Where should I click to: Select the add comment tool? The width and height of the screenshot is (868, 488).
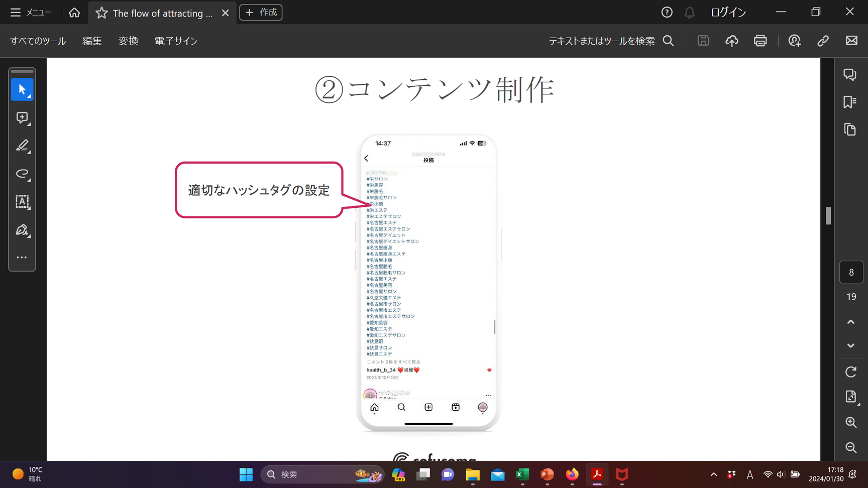click(22, 118)
